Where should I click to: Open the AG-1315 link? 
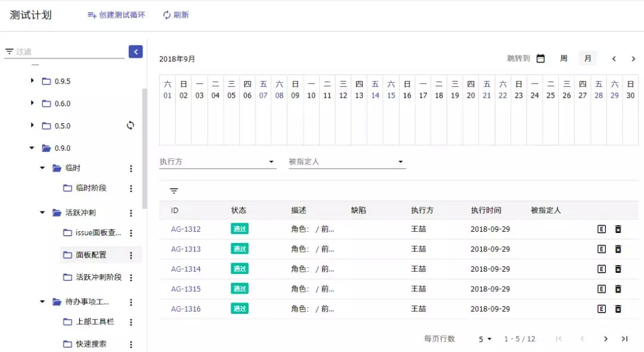(185, 289)
